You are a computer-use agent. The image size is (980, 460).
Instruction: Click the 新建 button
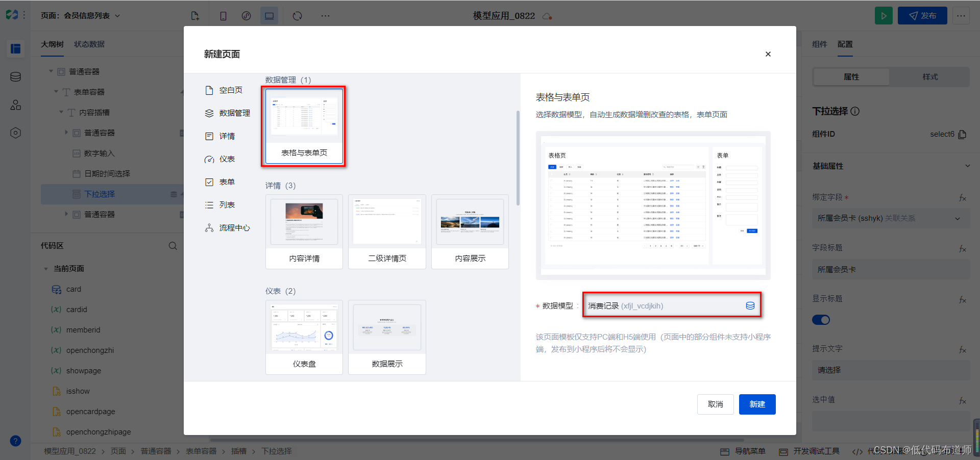[757, 404]
